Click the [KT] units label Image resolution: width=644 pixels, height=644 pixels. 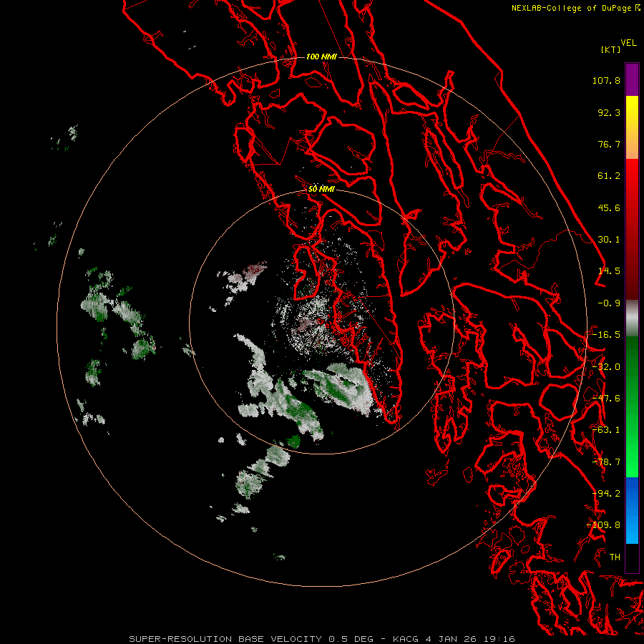click(611, 49)
